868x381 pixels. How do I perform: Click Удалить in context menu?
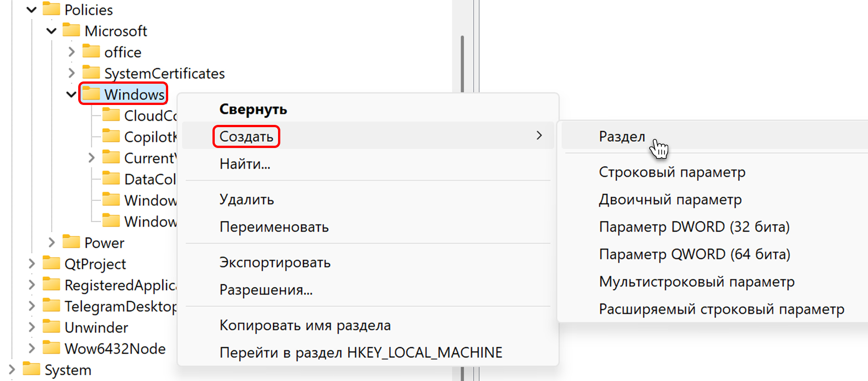pos(247,200)
